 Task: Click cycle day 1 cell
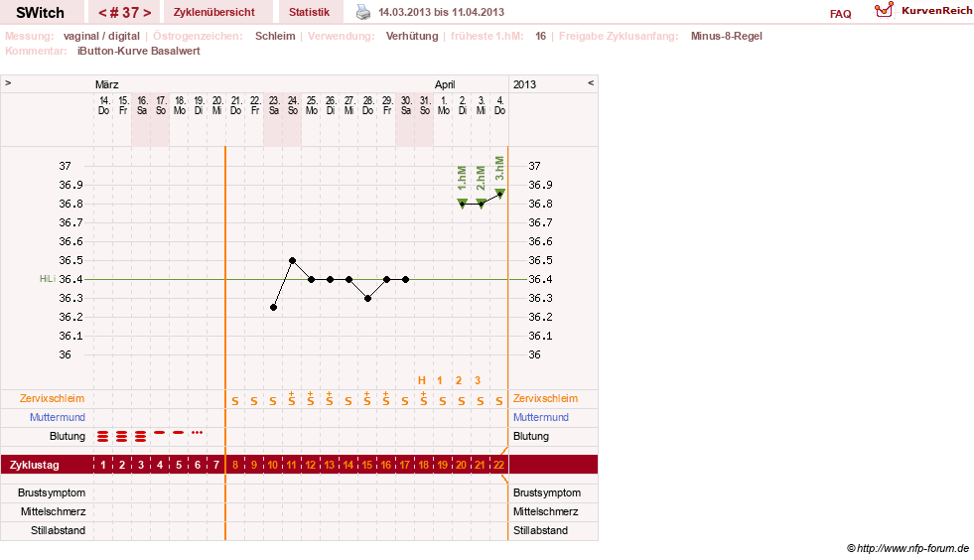pos(103,465)
